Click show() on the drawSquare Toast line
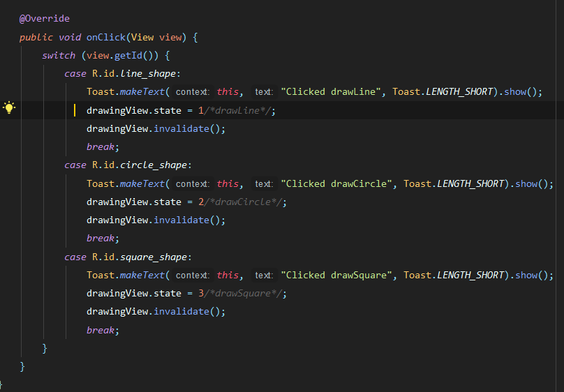 click(532, 276)
